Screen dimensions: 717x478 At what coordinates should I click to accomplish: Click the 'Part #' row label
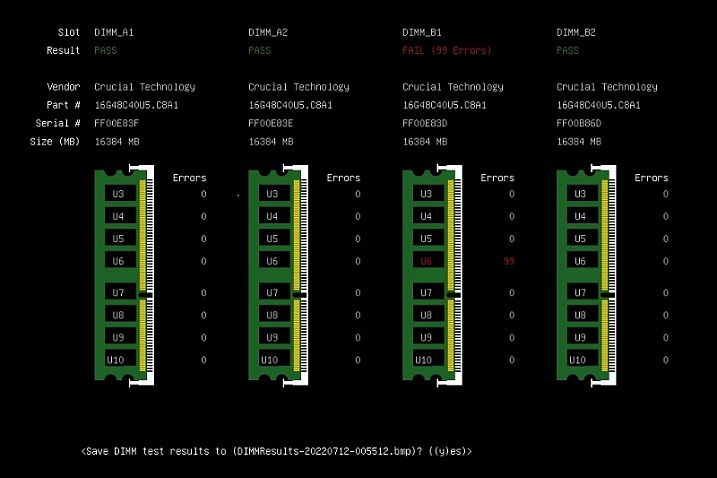pyautogui.click(x=64, y=105)
